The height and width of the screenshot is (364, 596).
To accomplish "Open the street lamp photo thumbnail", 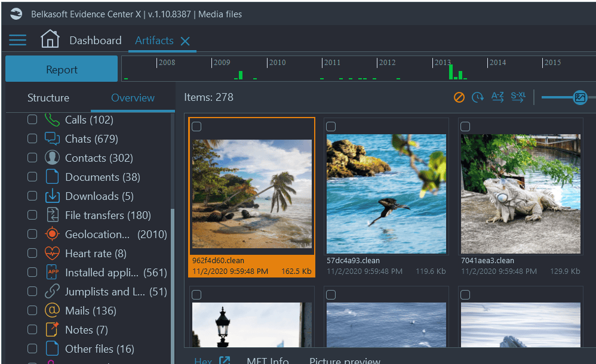I will [x=252, y=325].
